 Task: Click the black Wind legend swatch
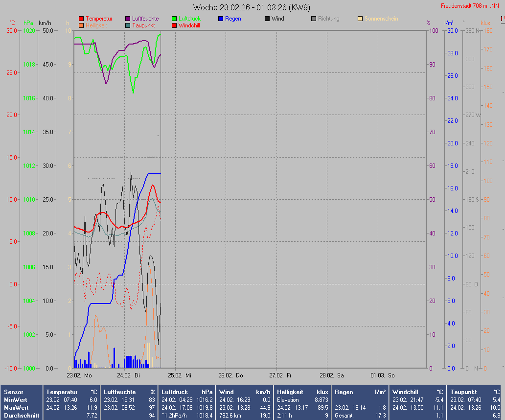(x=267, y=19)
